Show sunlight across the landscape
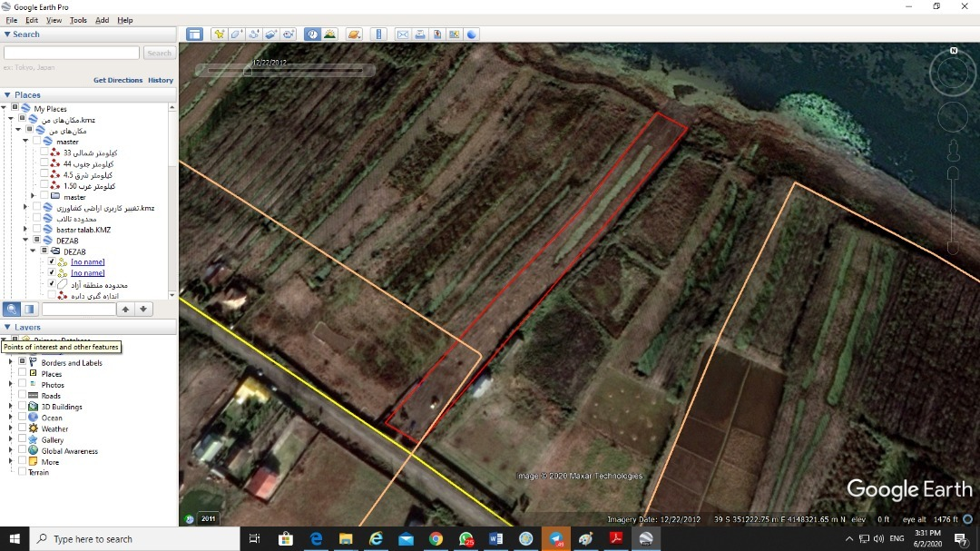The height and width of the screenshot is (551, 980). tap(329, 34)
